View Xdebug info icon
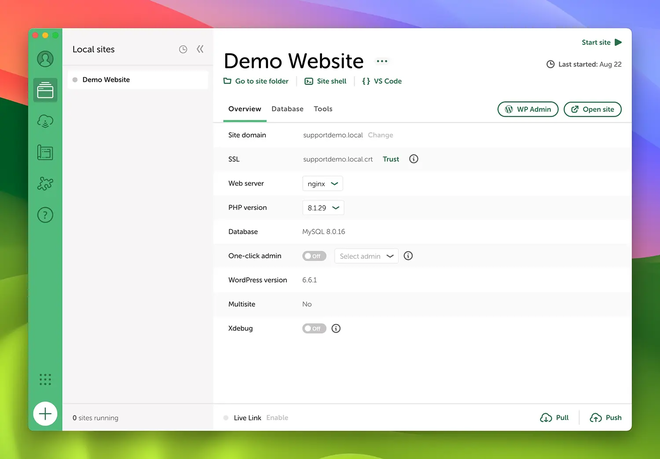 pos(335,328)
